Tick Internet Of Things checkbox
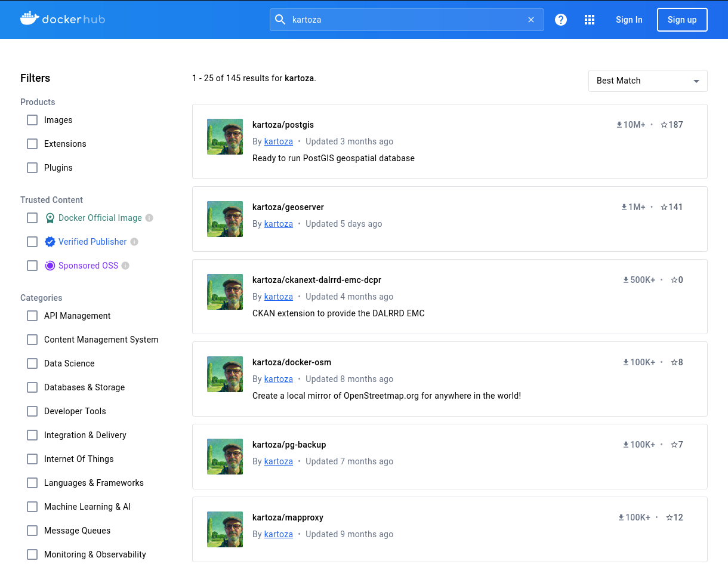Image resolution: width=728 pixels, height=567 pixels. (32, 459)
